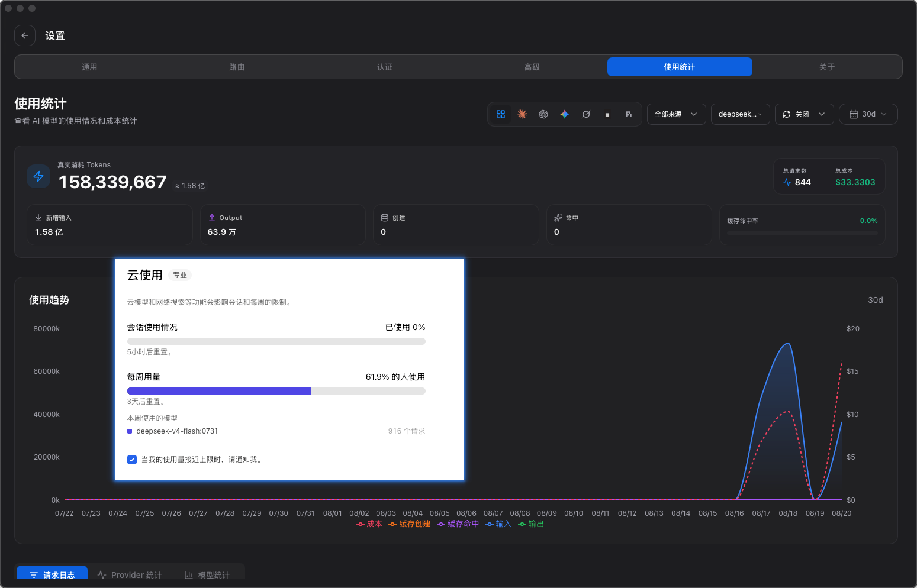Click the 916 个请求 request count
The width and height of the screenshot is (917, 588).
tap(407, 431)
